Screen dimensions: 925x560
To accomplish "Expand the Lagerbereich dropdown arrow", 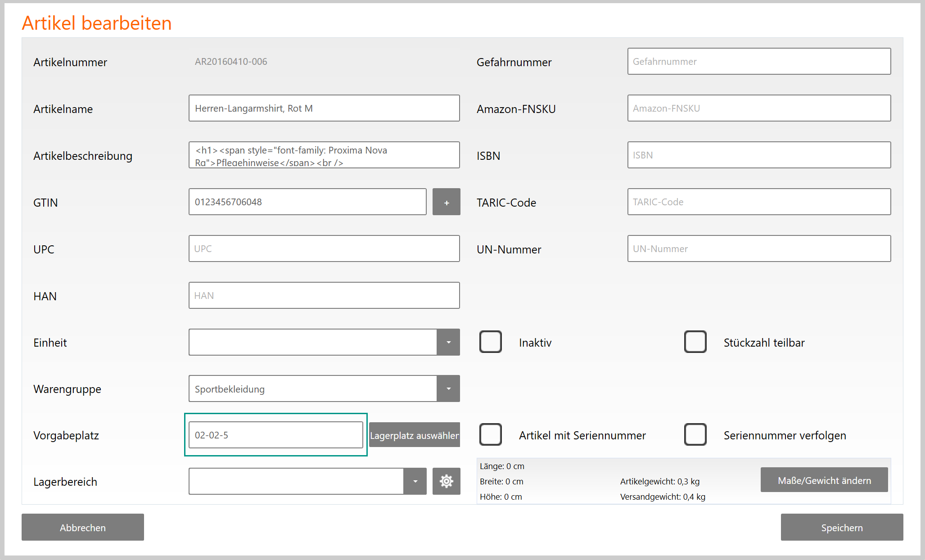I will click(415, 481).
